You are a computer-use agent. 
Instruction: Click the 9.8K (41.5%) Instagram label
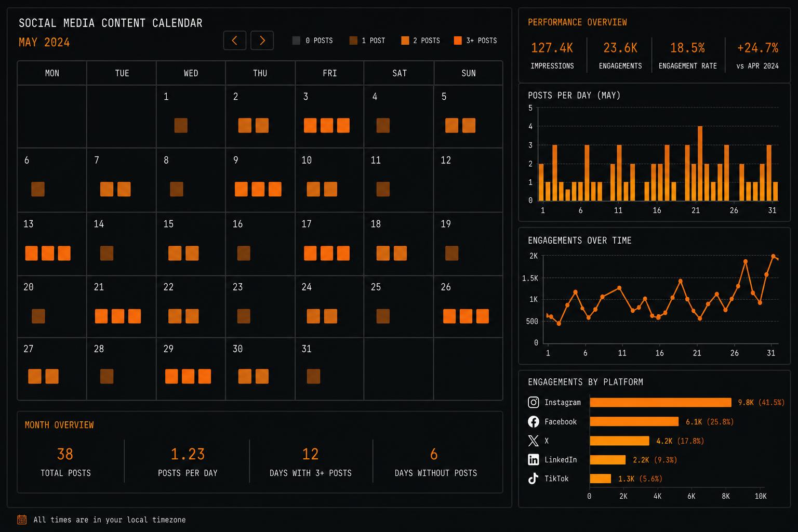761,403
